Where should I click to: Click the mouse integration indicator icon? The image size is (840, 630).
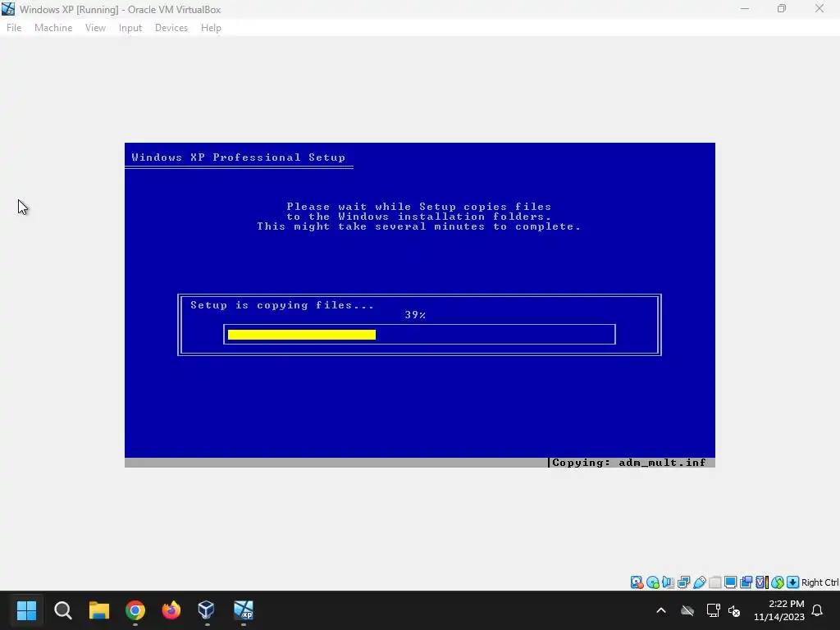(x=778, y=582)
